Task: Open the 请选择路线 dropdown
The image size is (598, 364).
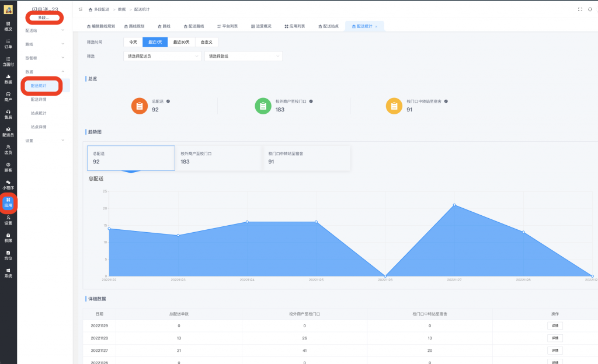Action: pyautogui.click(x=243, y=56)
